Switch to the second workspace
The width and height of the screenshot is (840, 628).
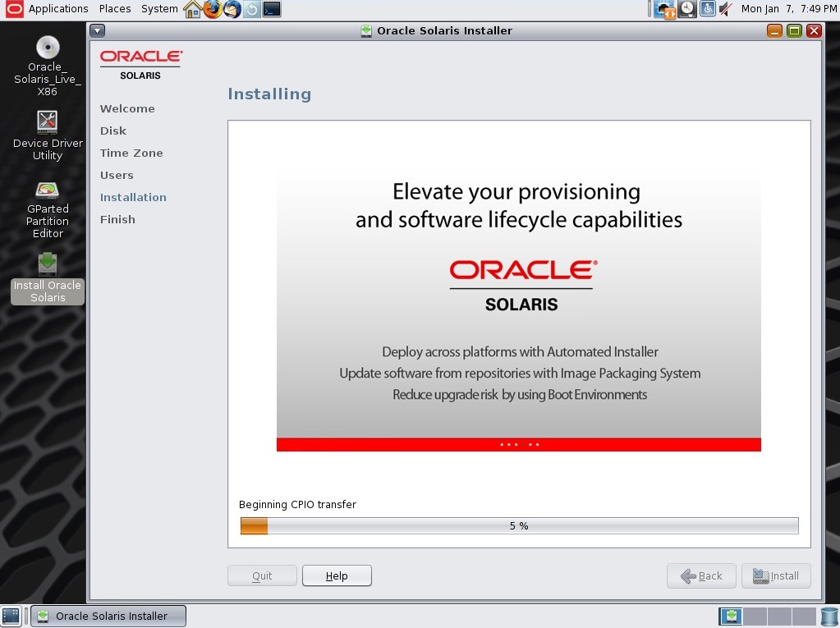(755, 617)
